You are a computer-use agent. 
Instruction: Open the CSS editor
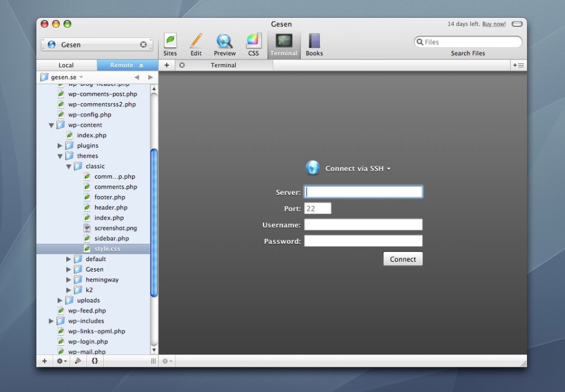pos(254,44)
